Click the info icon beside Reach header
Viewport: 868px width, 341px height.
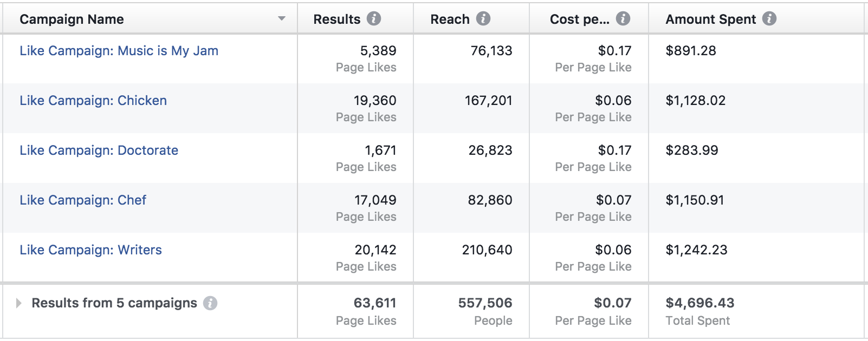pos(483,19)
